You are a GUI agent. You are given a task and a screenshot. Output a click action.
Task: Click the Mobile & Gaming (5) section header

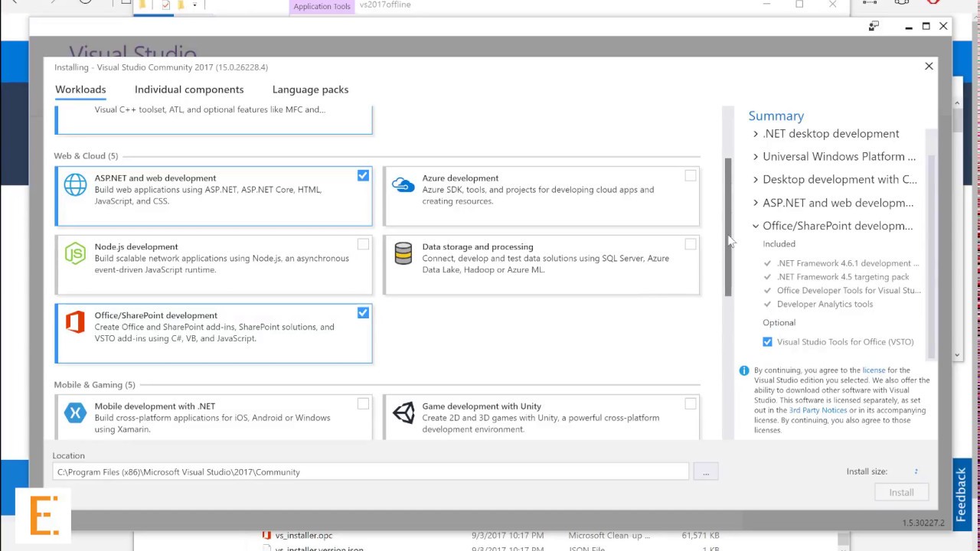(x=94, y=385)
